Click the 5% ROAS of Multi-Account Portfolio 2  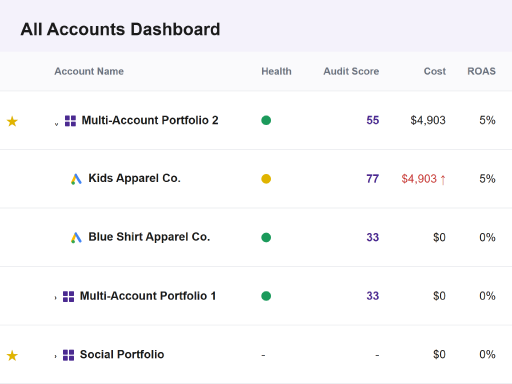tap(487, 120)
